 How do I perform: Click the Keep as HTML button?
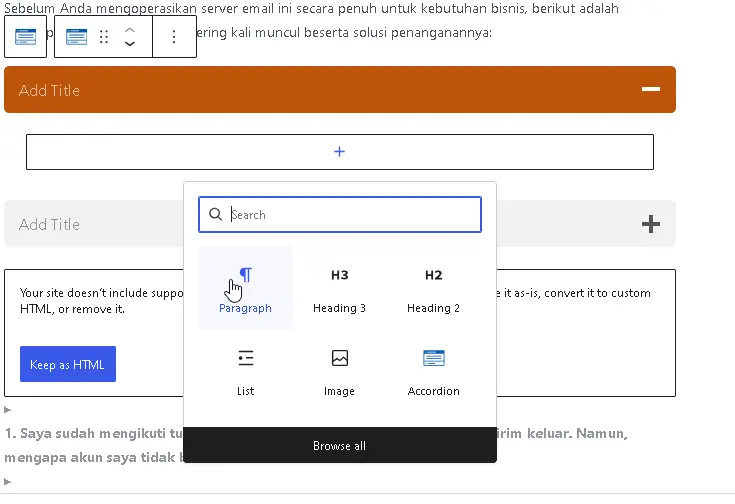[x=68, y=364]
